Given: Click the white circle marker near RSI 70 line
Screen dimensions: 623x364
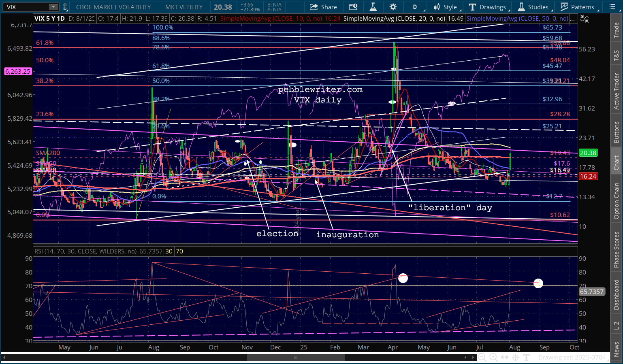Looking at the screenshot, I should pyautogui.click(x=538, y=283).
